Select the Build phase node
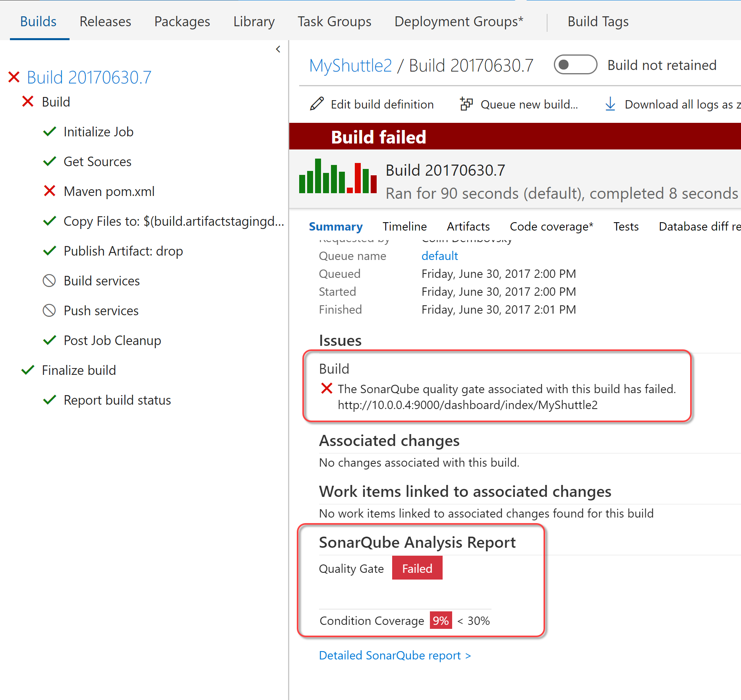Image resolution: width=741 pixels, height=700 pixels. click(x=56, y=102)
